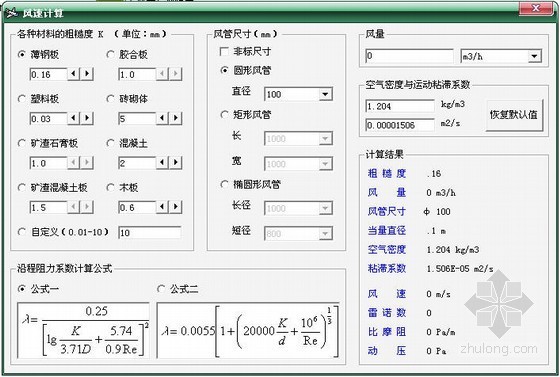Click the 粗糙度 result label
560x377 pixels.
click(387, 174)
